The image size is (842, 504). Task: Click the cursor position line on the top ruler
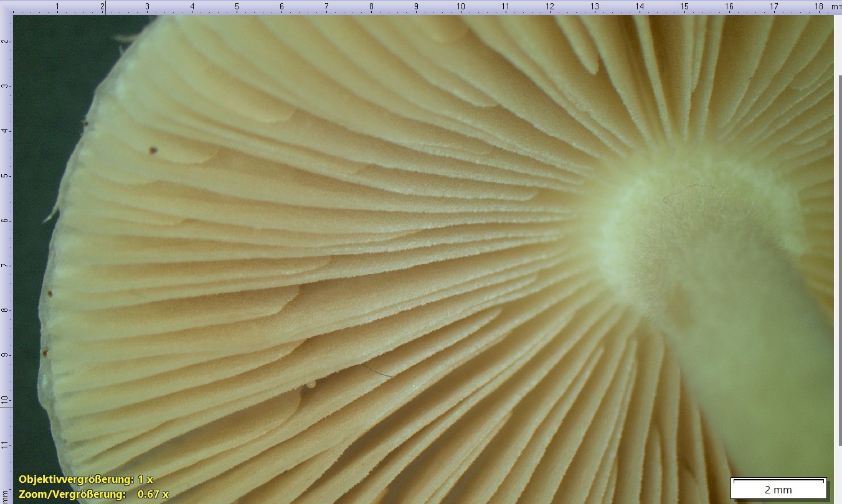pyautogui.click(x=105, y=7)
